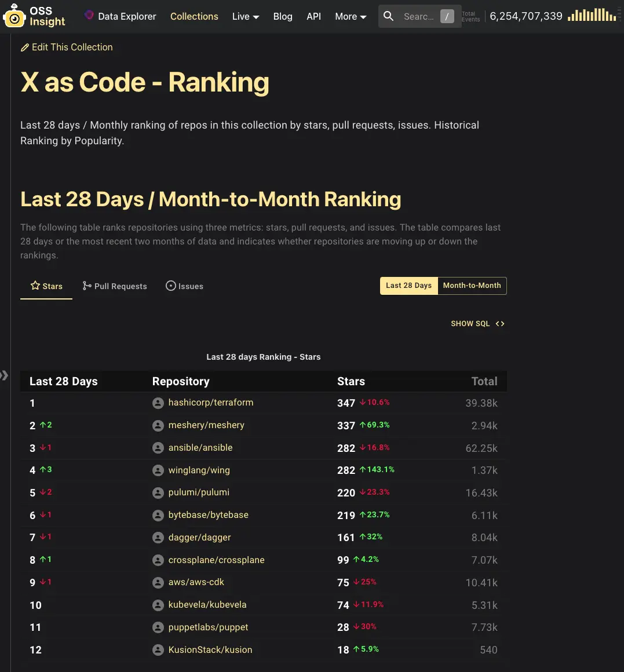Open the Live dropdown menu

(246, 16)
